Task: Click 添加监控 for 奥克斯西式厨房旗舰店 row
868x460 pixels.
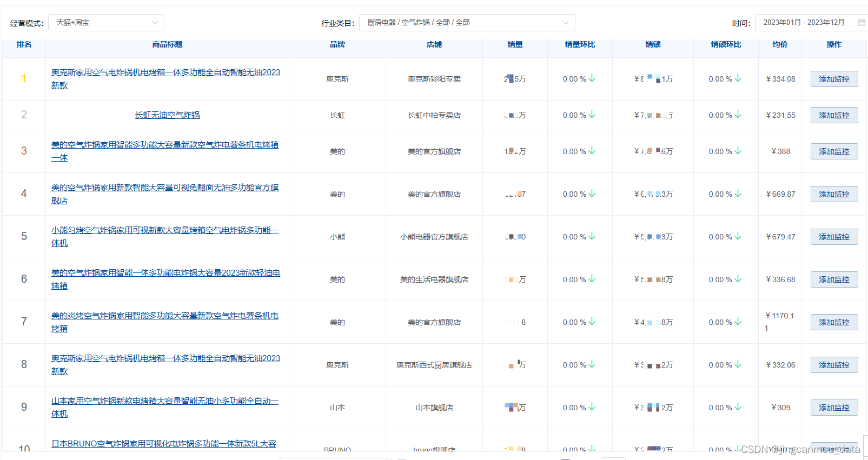Action: coord(834,365)
